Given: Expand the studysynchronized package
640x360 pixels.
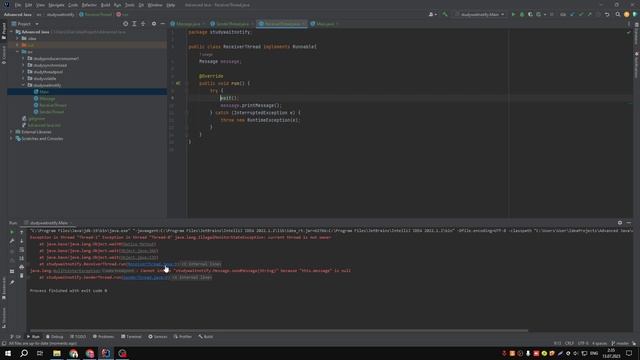Looking at the screenshot, I should pos(23,65).
